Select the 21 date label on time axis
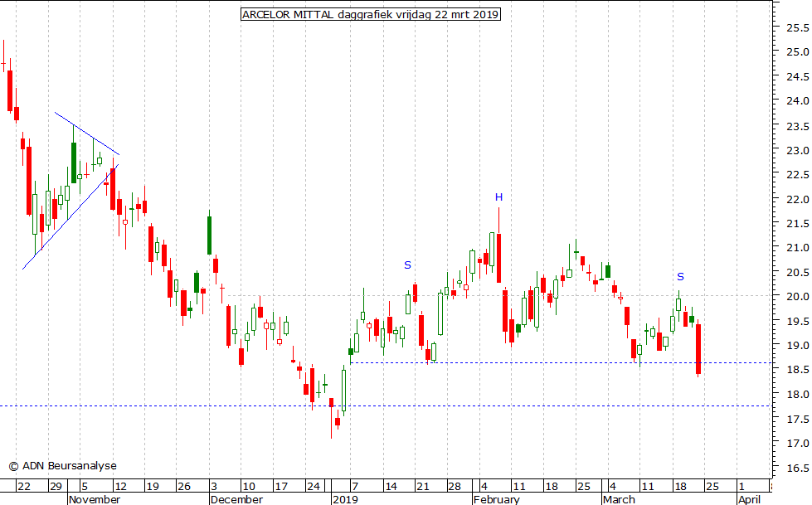The width and height of the screenshot is (812, 505). click(422, 487)
